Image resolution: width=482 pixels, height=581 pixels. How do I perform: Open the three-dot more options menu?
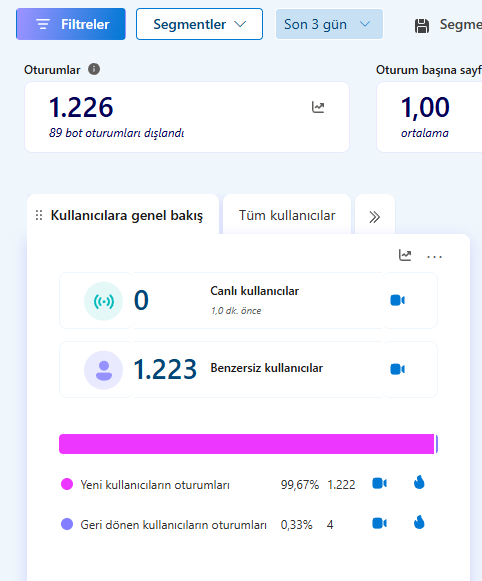click(x=434, y=256)
